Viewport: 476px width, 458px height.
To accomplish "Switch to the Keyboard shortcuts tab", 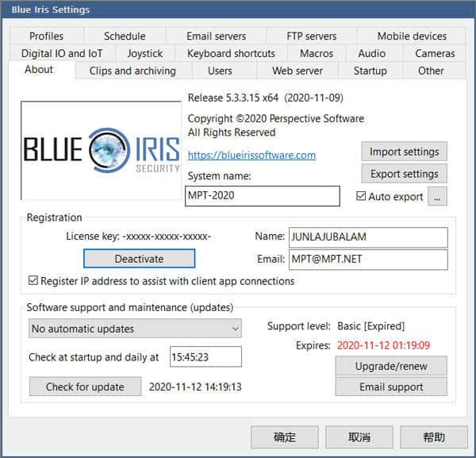I will point(231,53).
